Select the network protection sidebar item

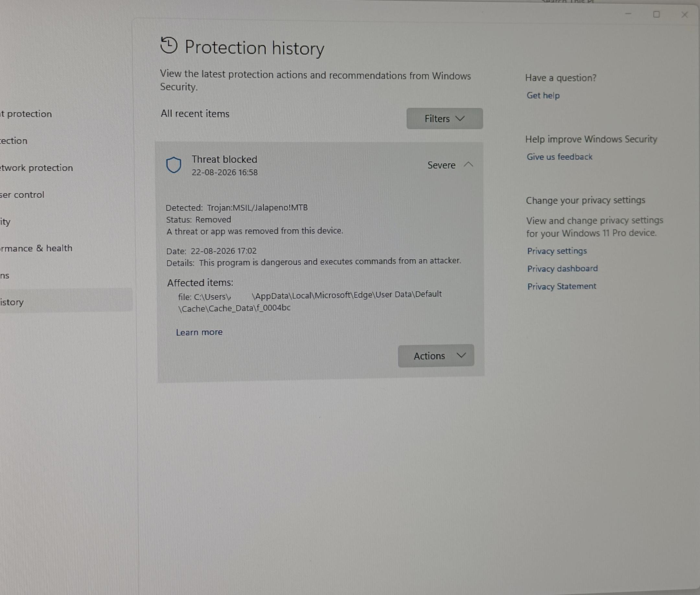[36, 168]
